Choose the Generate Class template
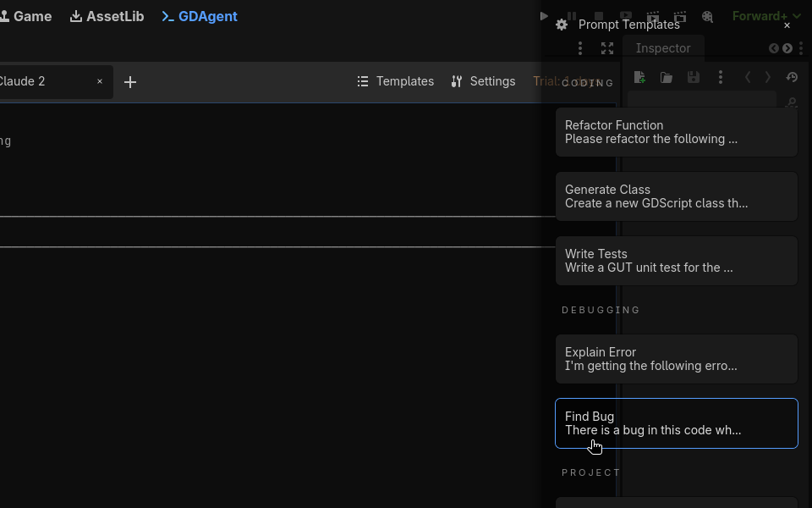Image resolution: width=812 pixels, height=508 pixels. [x=676, y=196]
